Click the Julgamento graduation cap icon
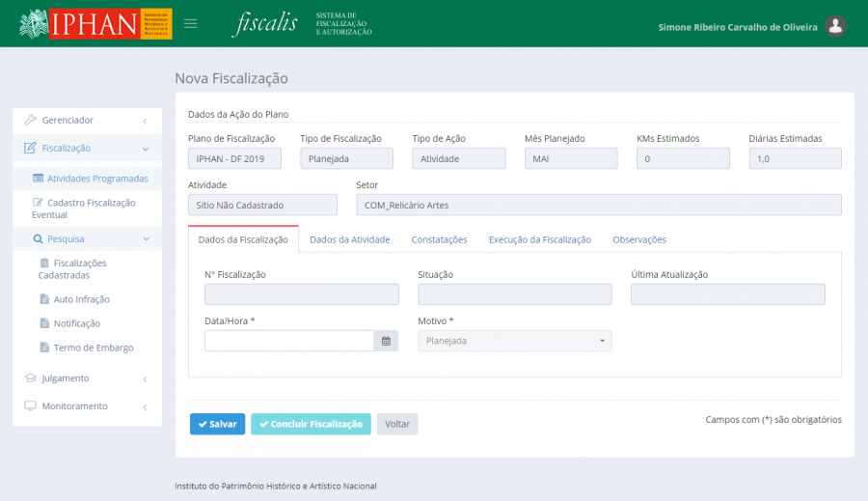 click(x=30, y=378)
